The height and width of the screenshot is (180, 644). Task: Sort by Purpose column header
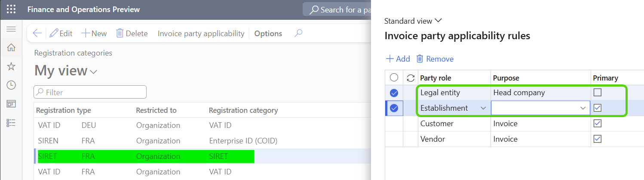point(506,78)
